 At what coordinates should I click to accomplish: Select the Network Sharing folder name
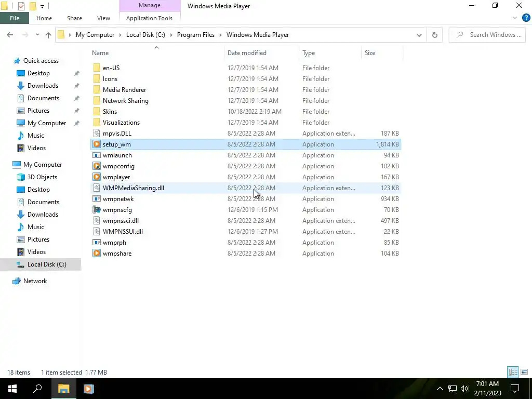coord(126,100)
